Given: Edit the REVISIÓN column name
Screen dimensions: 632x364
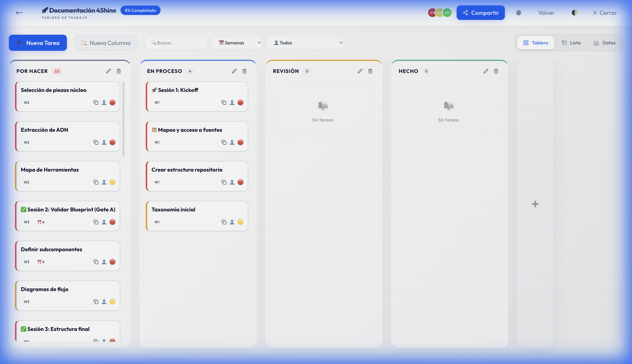Looking at the screenshot, I should tap(360, 71).
